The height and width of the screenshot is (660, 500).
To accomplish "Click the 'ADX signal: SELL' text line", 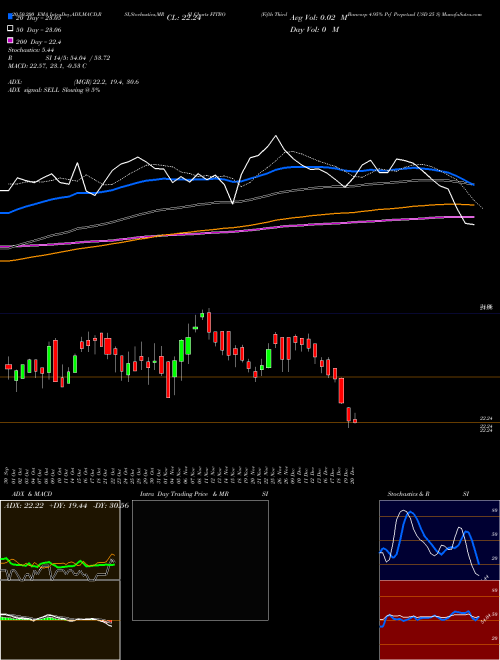I will (54, 90).
